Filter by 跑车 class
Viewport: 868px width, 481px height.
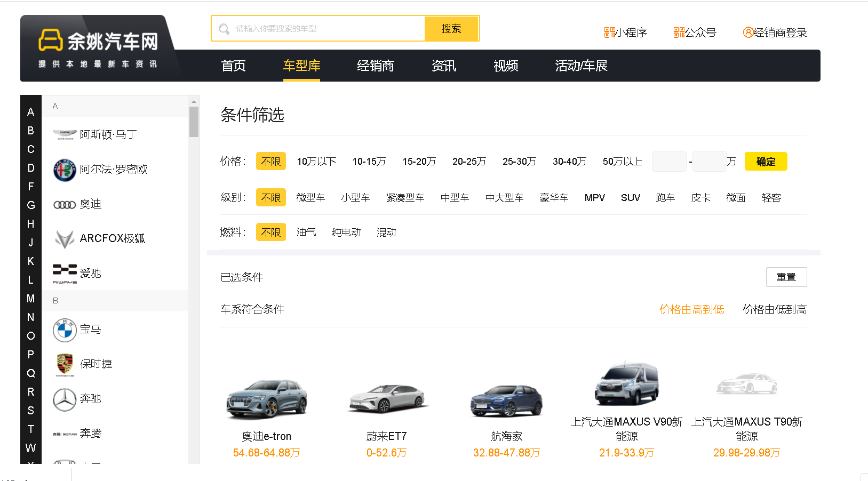[665, 197]
